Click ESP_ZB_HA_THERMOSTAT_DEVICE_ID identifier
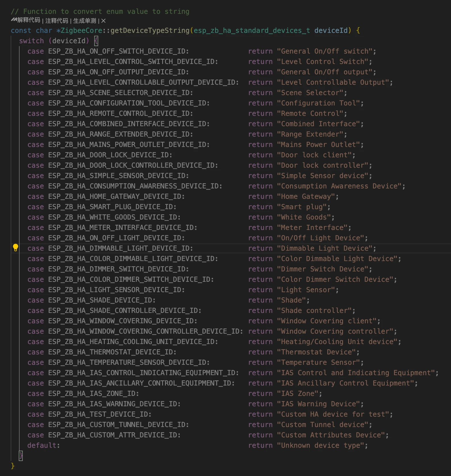The image size is (451, 476). 112,352
